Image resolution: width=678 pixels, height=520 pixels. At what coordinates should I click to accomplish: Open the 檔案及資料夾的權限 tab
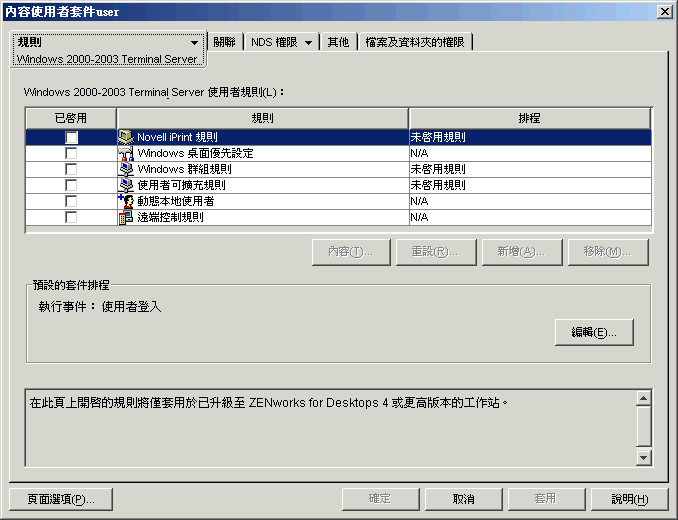click(x=415, y=42)
